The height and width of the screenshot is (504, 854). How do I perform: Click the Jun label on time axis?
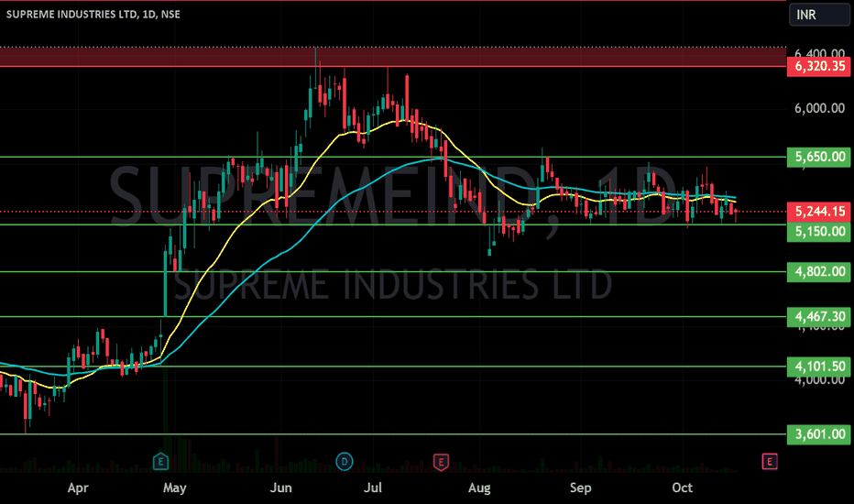(280, 488)
